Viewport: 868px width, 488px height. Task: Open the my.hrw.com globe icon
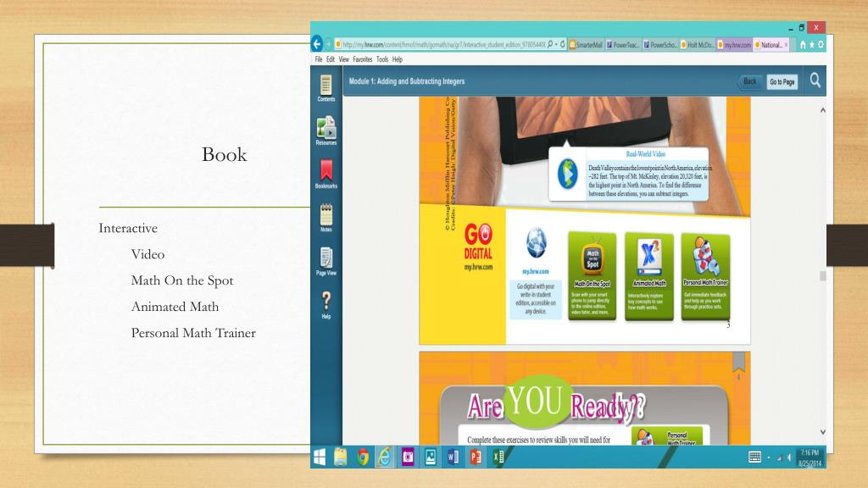(536, 243)
